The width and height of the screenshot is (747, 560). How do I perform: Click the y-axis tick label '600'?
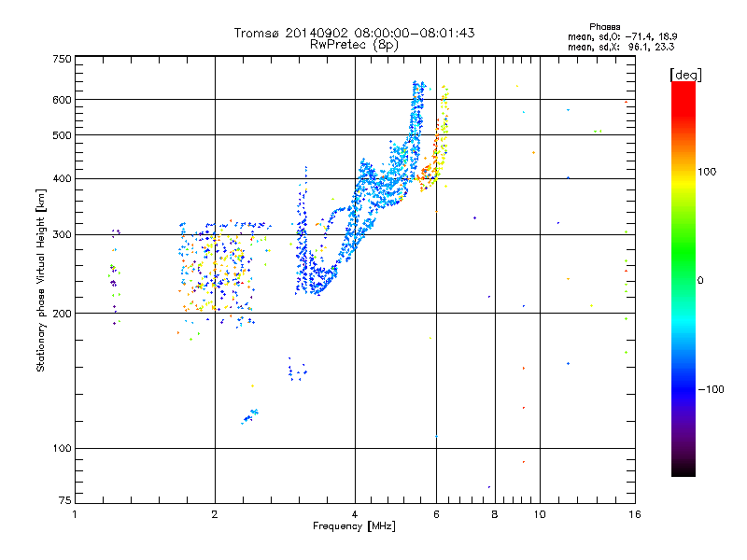point(62,100)
